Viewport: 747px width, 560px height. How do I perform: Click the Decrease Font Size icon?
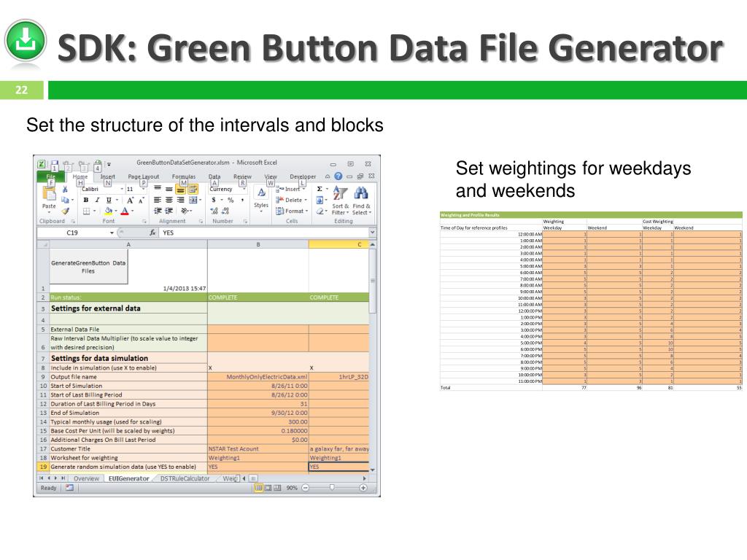coord(141,201)
